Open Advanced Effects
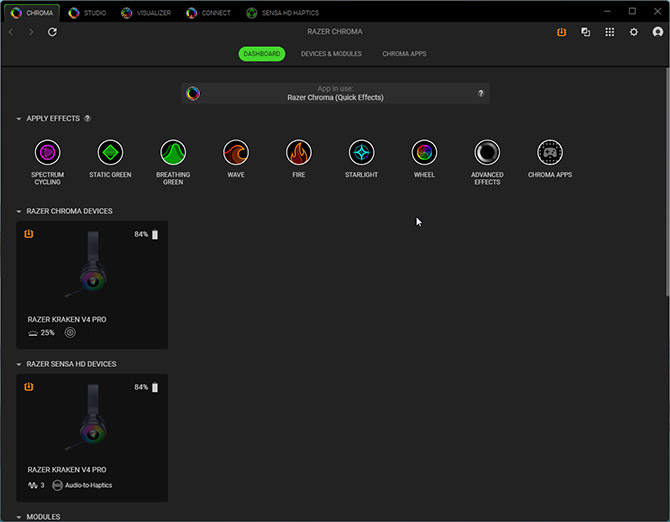 (x=487, y=153)
